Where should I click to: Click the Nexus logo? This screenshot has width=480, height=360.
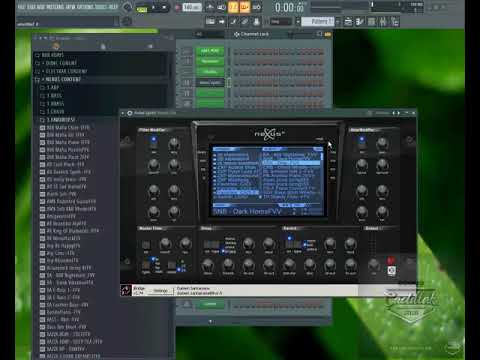269,134
